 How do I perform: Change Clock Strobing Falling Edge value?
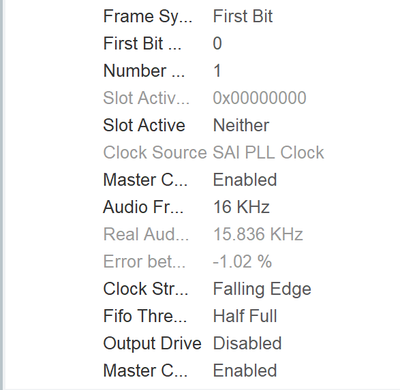[x=262, y=289]
